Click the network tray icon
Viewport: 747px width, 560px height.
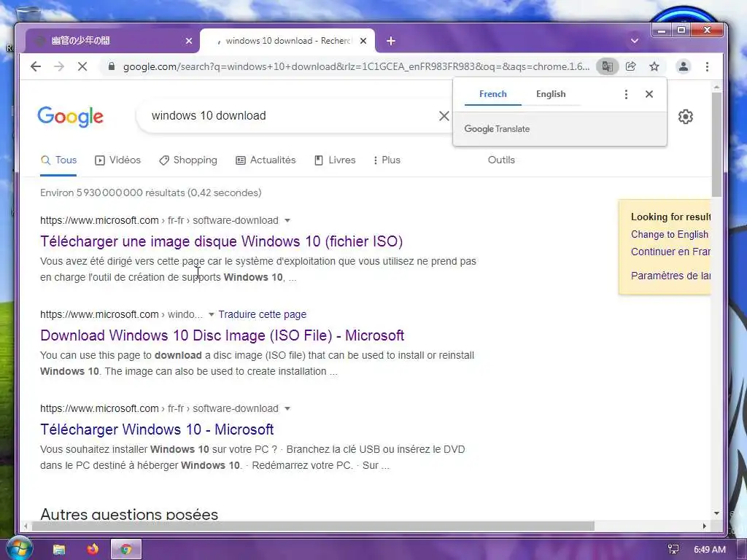coord(673,550)
